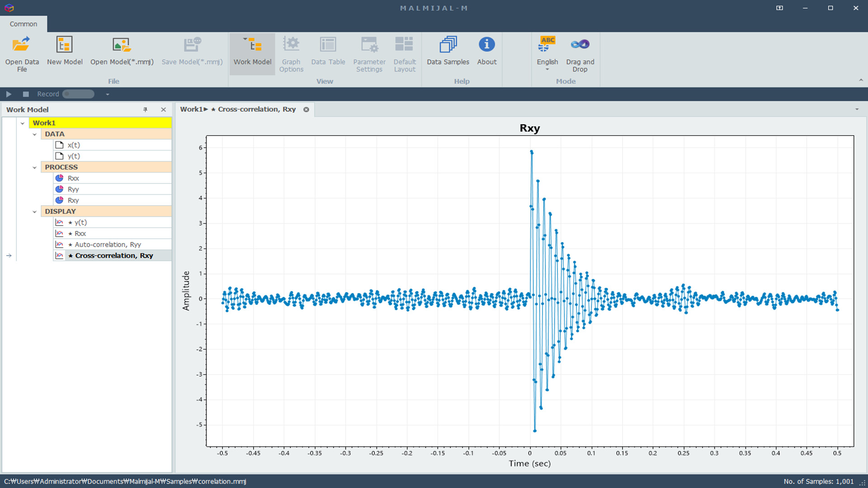Image resolution: width=868 pixels, height=488 pixels.
Task: Open the Data Samples window
Action: (448, 45)
